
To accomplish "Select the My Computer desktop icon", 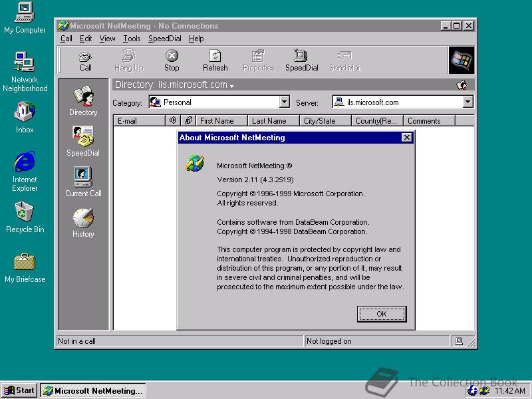I will pyautogui.click(x=25, y=18).
